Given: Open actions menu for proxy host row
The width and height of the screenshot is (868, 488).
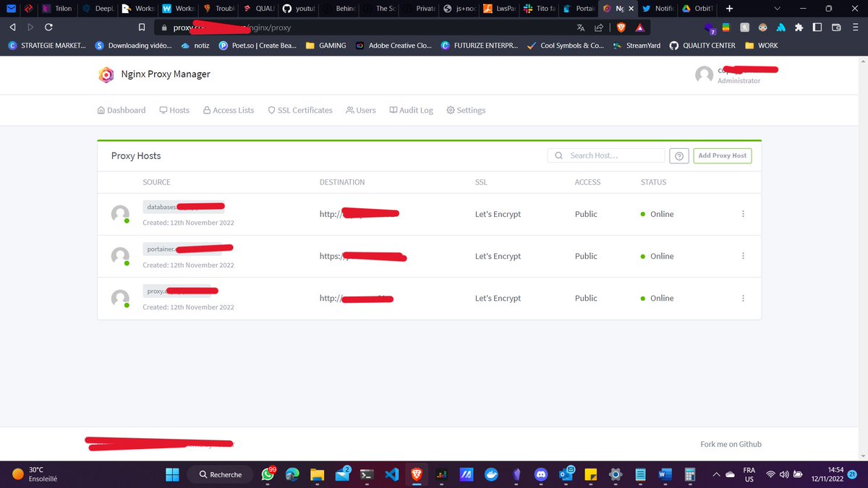Looking at the screenshot, I should (x=743, y=298).
